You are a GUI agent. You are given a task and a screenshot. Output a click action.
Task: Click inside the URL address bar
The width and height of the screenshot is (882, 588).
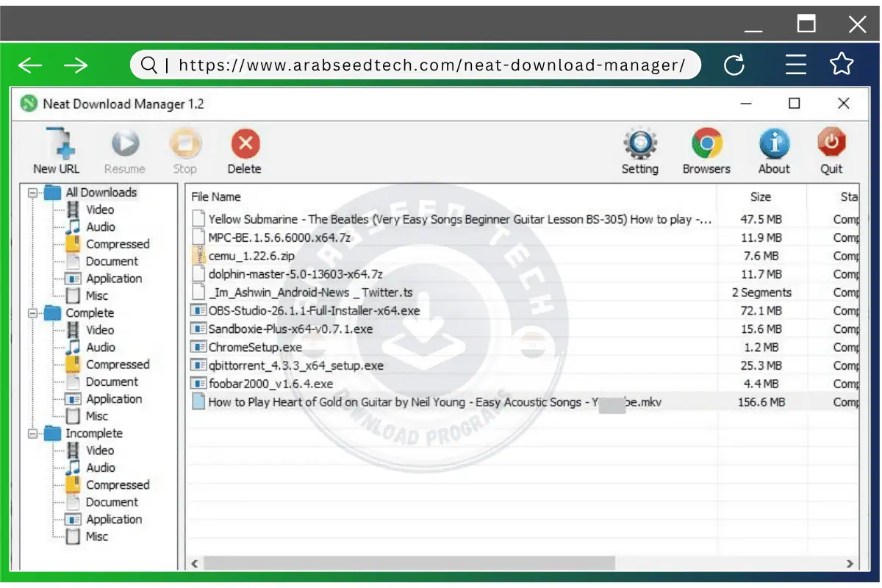pos(415,65)
